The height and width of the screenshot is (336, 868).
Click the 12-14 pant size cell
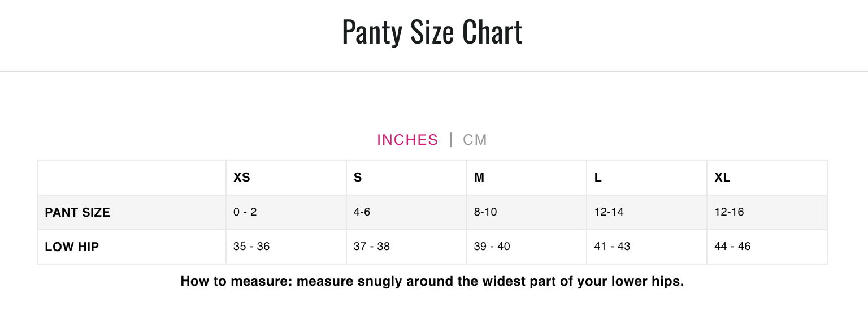[x=647, y=213]
